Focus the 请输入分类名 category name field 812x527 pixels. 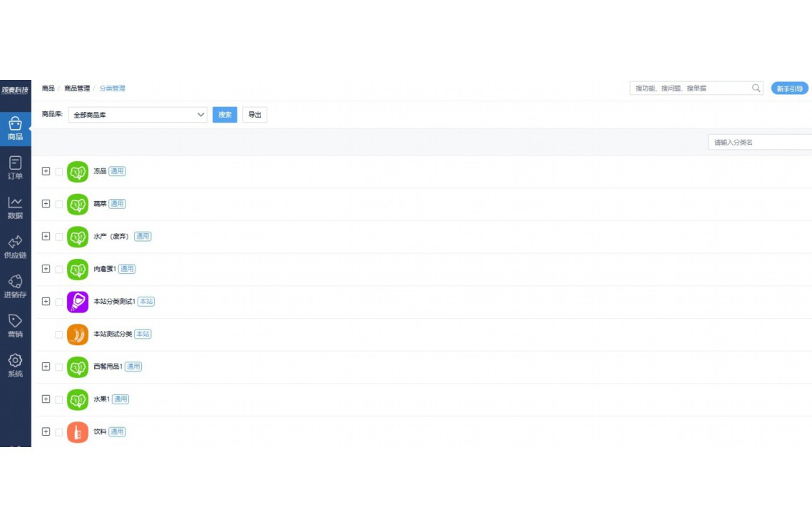(x=759, y=143)
